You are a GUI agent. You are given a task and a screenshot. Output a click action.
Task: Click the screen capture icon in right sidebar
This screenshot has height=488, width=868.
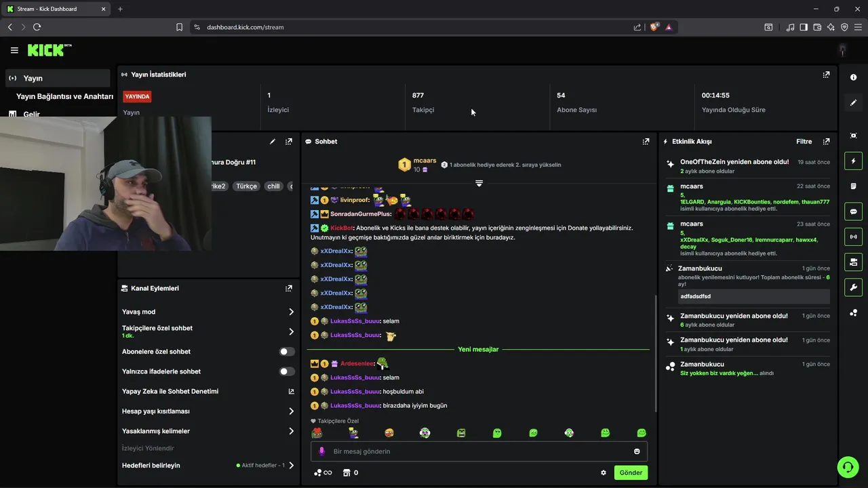click(853, 136)
